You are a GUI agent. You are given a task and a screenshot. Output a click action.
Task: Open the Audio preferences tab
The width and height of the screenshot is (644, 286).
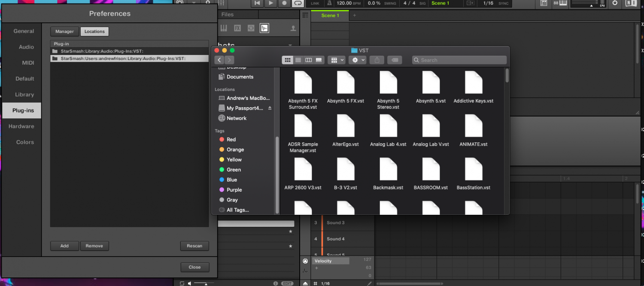26,47
